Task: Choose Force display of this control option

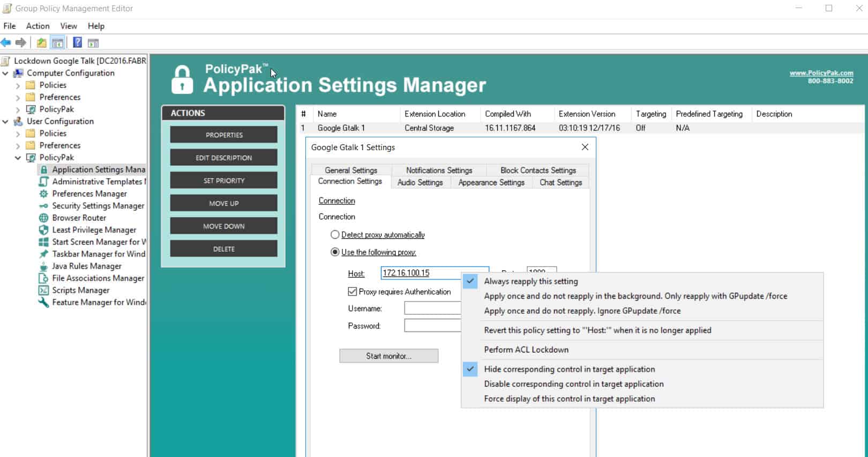Action: tap(642, 399)
